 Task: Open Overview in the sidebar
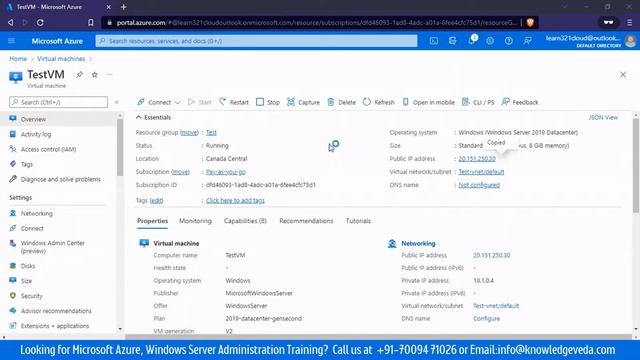[x=58, y=119]
